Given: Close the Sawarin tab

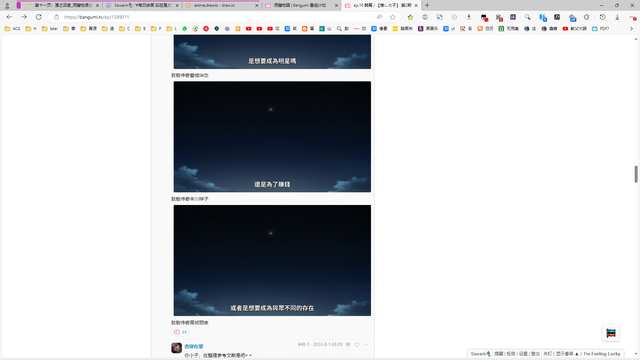Looking at the screenshot, I should [x=177, y=5].
